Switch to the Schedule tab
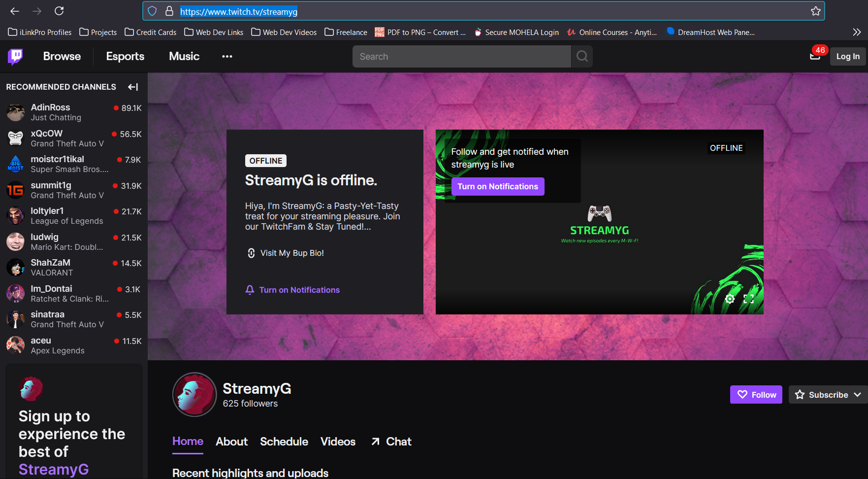 [284, 442]
